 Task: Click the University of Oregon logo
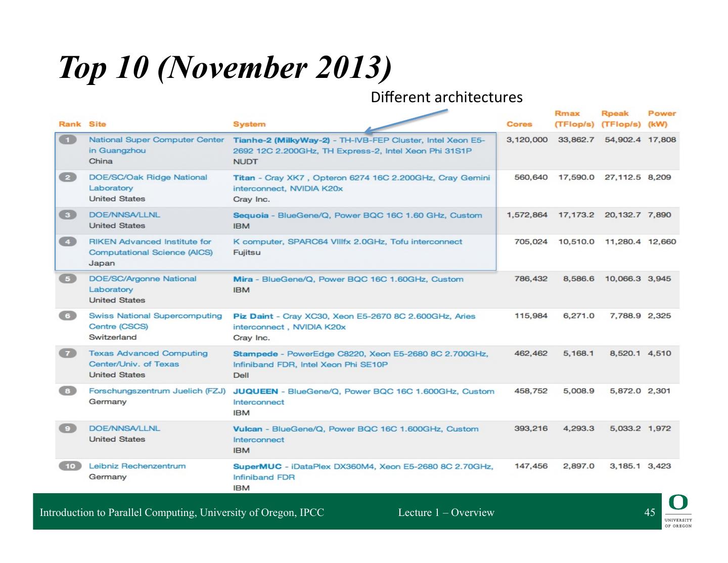[678, 511]
